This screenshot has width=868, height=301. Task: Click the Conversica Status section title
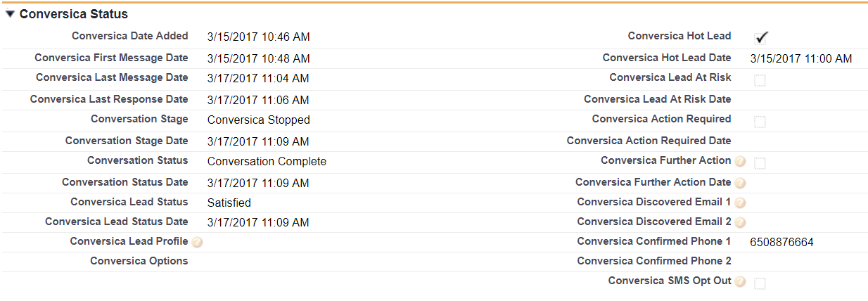pos(74,14)
